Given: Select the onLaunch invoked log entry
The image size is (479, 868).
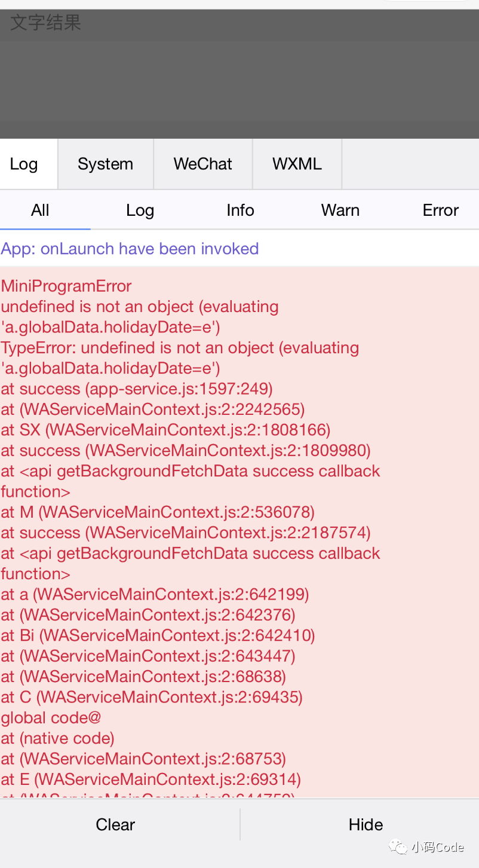Looking at the screenshot, I should [130, 249].
